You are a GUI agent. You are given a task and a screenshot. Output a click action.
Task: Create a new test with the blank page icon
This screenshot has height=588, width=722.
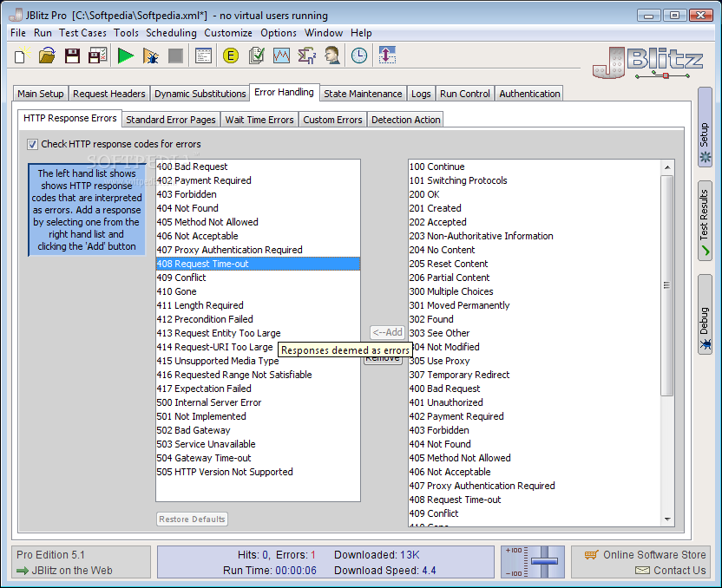pos(21,56)
